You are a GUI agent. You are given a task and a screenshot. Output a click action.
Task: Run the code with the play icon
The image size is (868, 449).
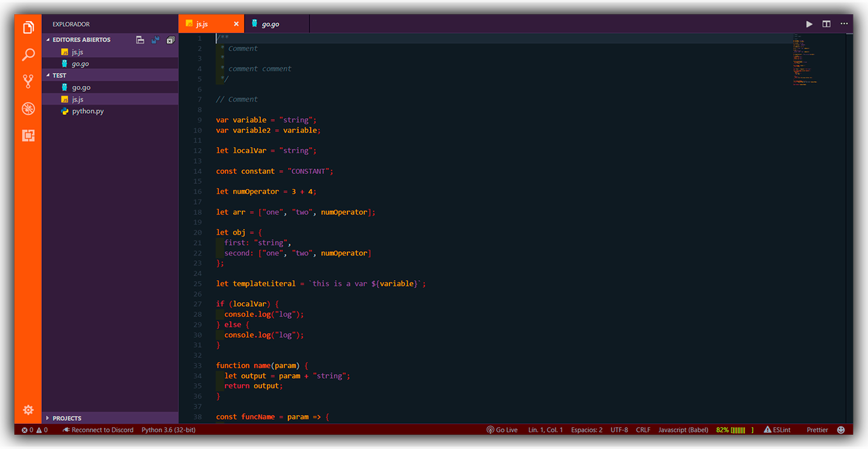coord(809,24)
